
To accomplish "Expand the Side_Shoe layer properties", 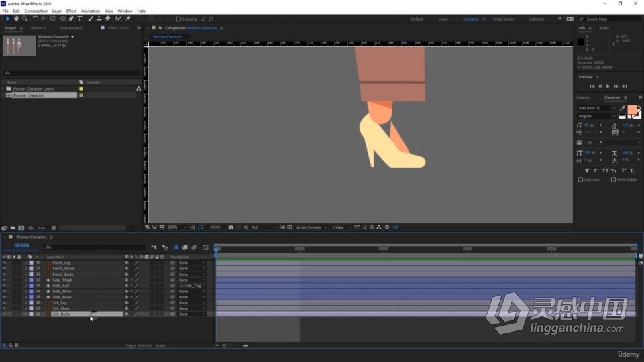I will click(x=26, y=292).
